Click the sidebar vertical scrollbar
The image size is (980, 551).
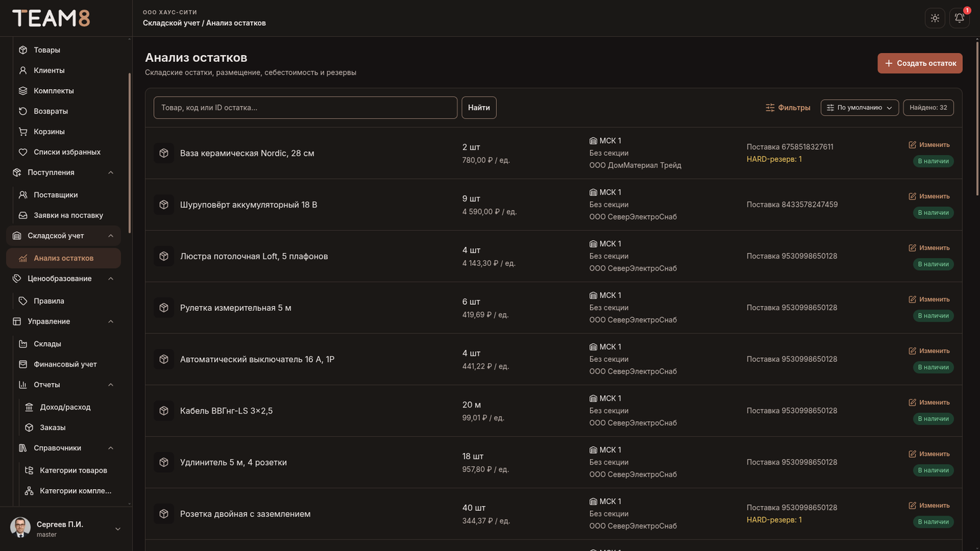coord(129,153)
